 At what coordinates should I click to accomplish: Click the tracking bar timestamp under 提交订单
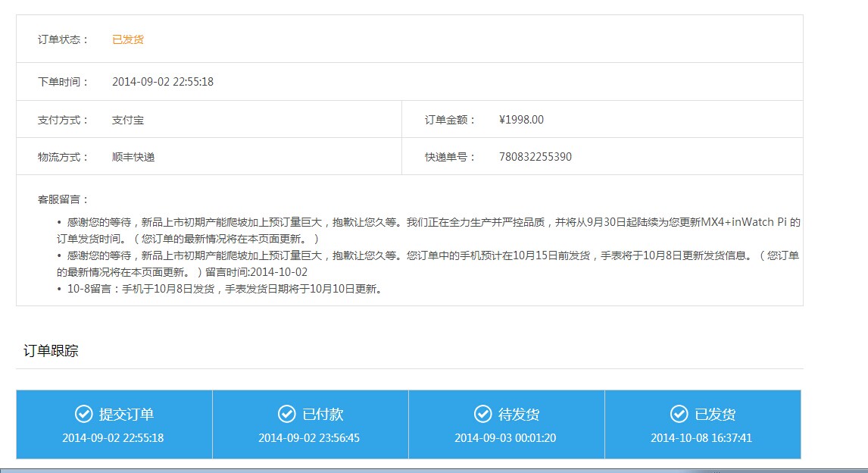click(x=113, y=437)
